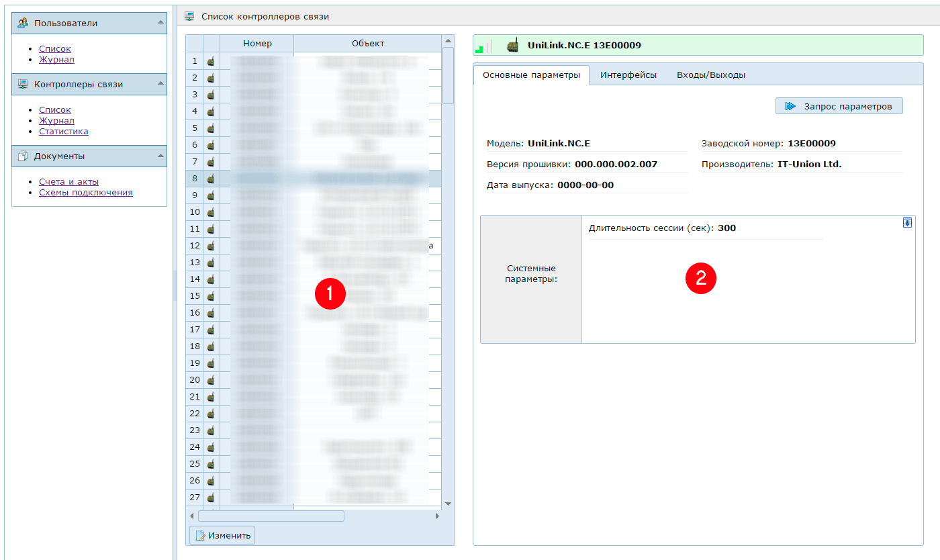The width and height of the screenshot is (940, 560).
Task: Click the blue download icon in system parameters
Action: click(907, 223)
